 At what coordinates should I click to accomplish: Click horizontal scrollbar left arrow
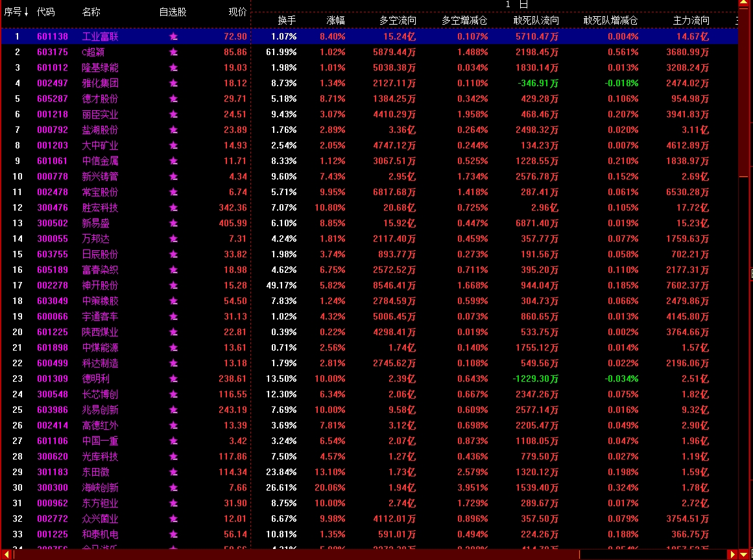click(6, 555)
